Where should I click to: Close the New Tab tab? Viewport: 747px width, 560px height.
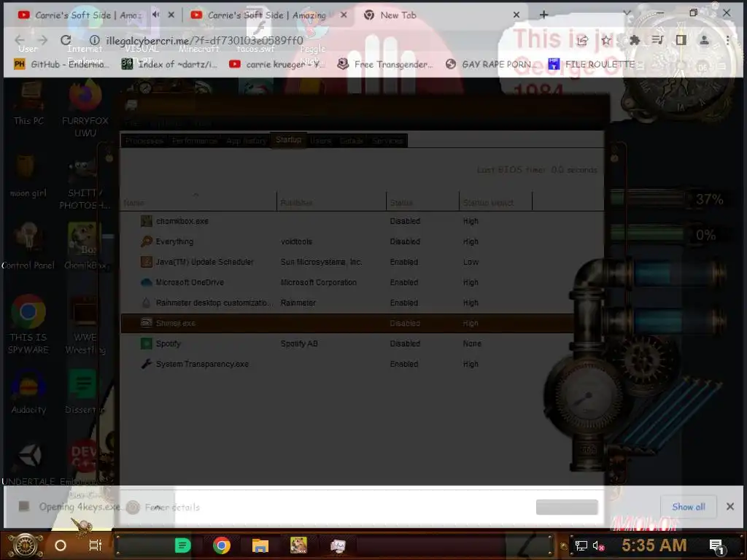[516, 15]
